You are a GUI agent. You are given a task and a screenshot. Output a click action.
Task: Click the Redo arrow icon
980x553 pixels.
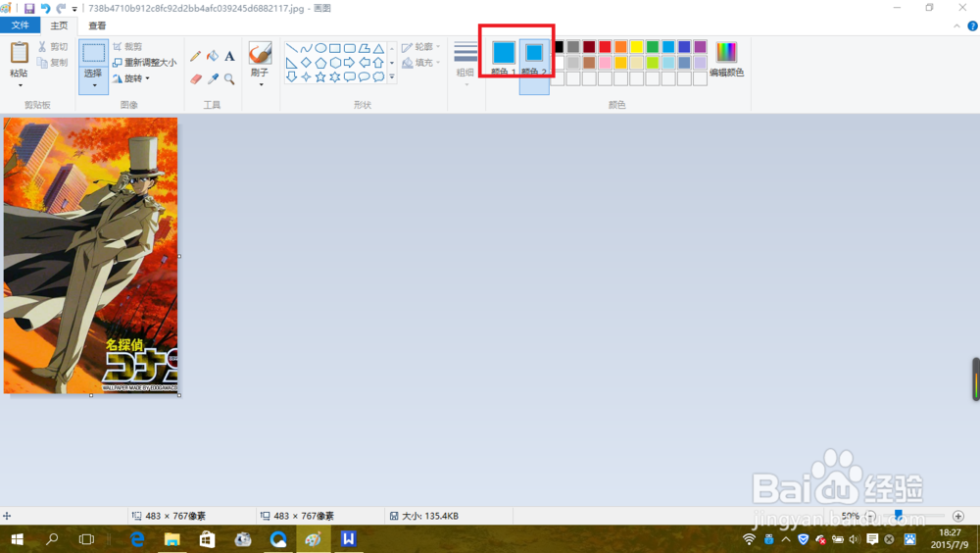click(x=61, y=9)
